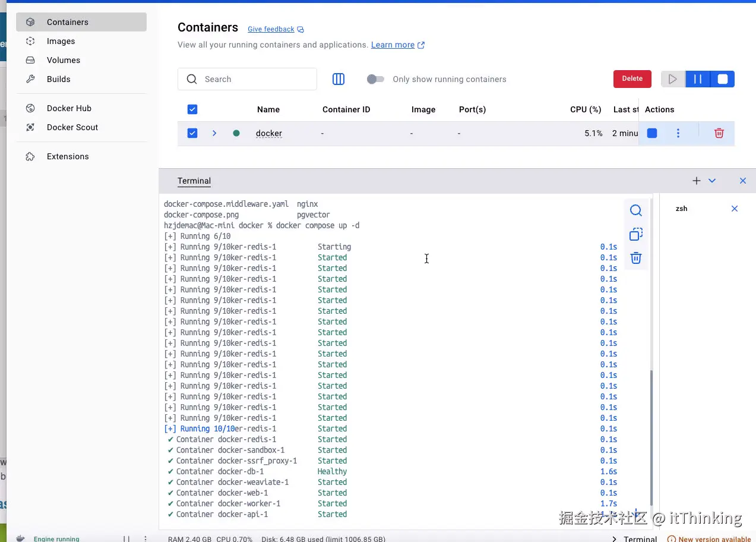
Task: Open the docker row three-dot actions menu
Action: 678,133
